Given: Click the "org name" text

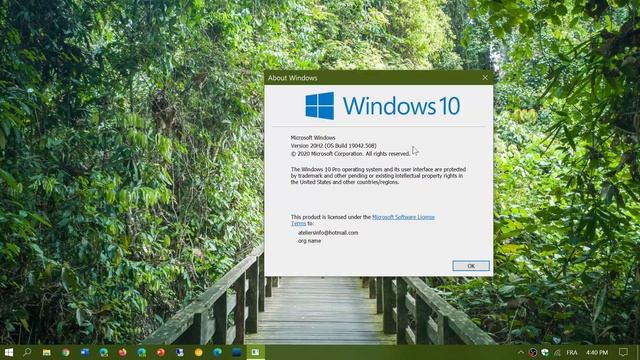Looking at the screenshot, I should 309,241.
